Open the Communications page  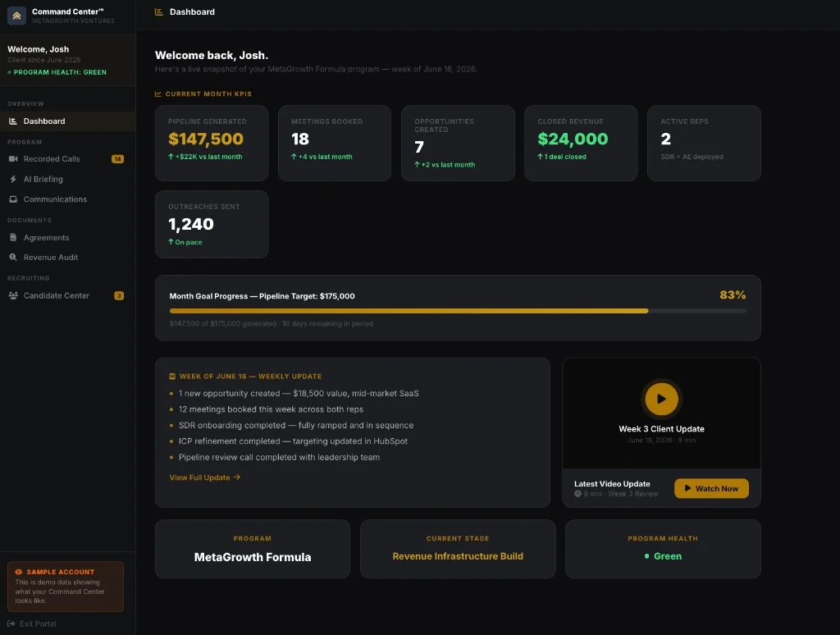click(x=67, y=199)
